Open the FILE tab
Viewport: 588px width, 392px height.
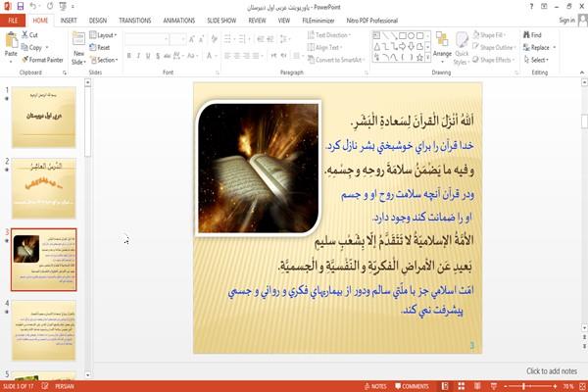click(x=13, y=21)
